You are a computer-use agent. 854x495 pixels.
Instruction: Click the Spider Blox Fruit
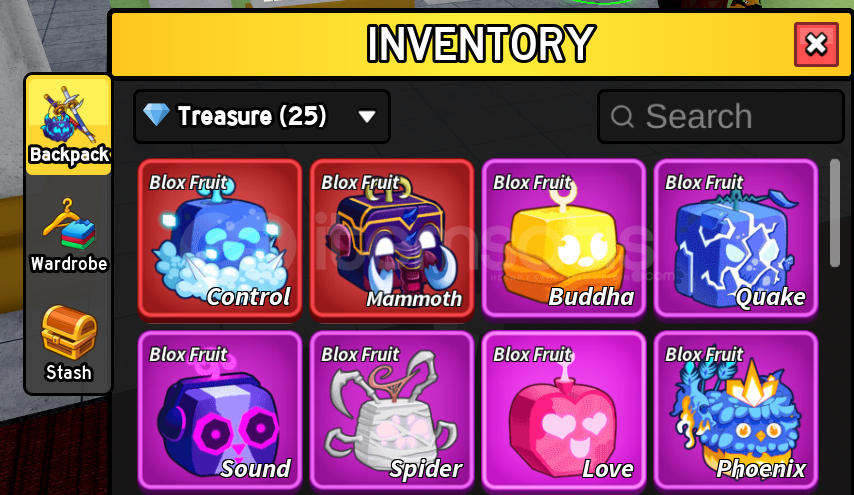[x=392, y=411]
